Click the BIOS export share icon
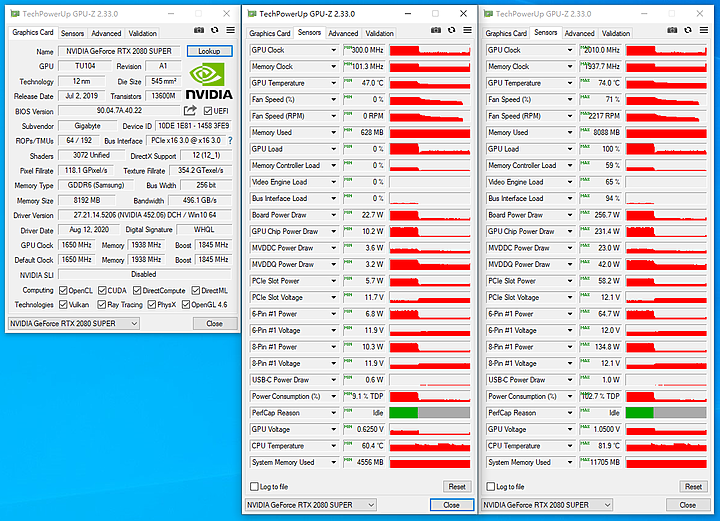The height and width of the screenshot is (521, 720). tap(190, 110)
